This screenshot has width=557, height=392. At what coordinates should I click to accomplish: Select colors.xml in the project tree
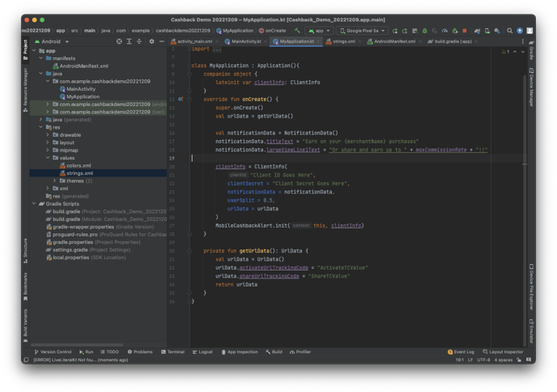(79, 165)
